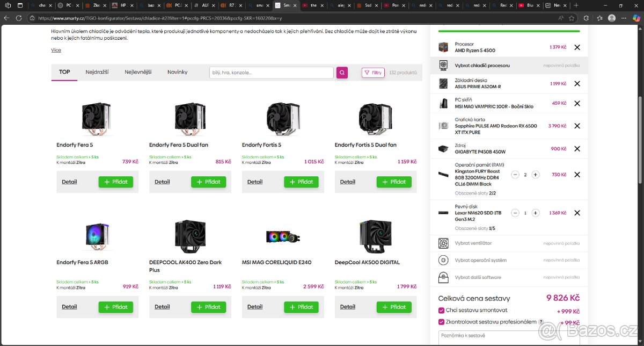Screen dimensions: 644x346
Task: Remove the Lexar NM620 SSD
Action: point(577,213)
